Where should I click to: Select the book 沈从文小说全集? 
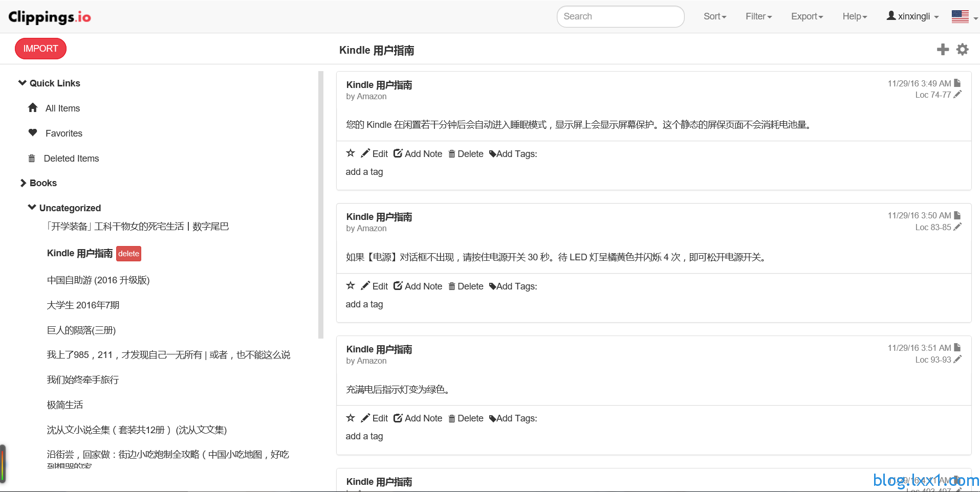[137, 430]
